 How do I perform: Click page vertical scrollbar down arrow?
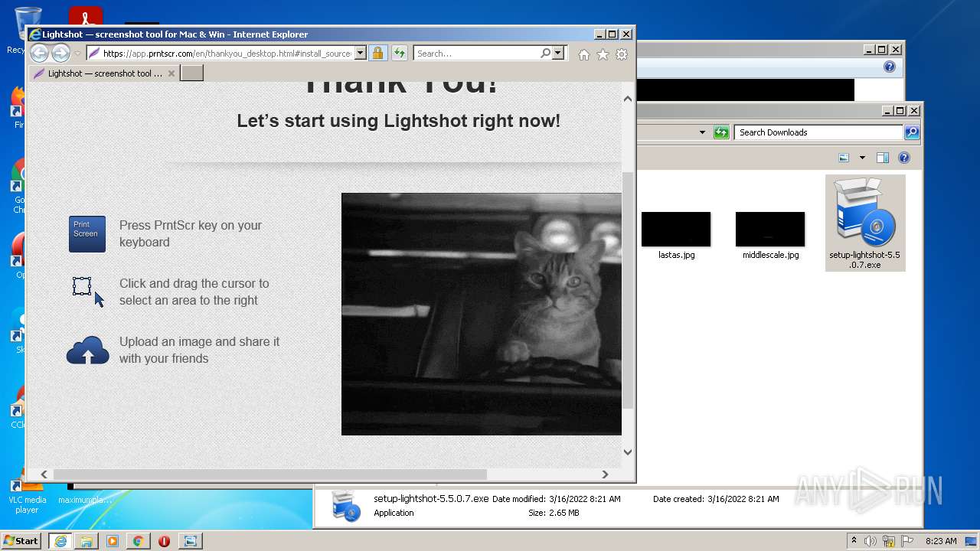[628, 452]
